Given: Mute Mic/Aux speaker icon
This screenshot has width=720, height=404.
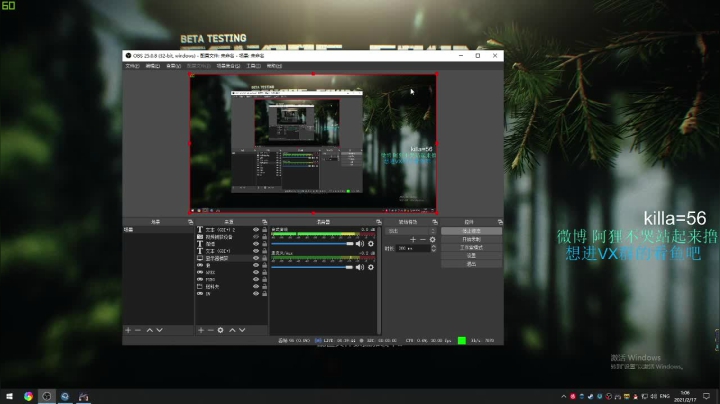Looking at the screenshot, I should coord(360,267).
